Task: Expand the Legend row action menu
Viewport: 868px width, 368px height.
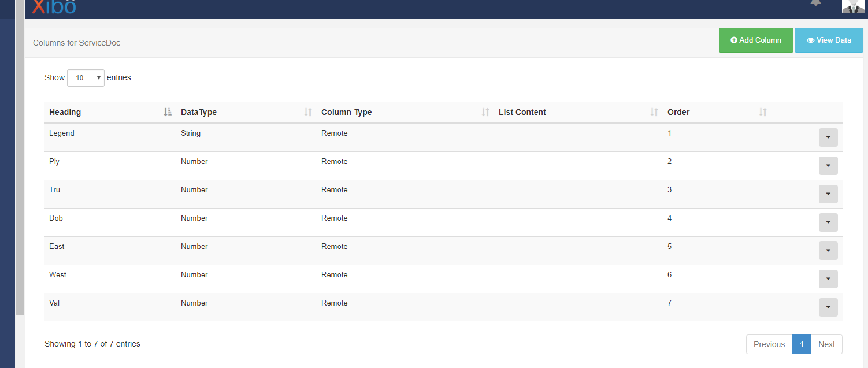Action: (828, 137)
